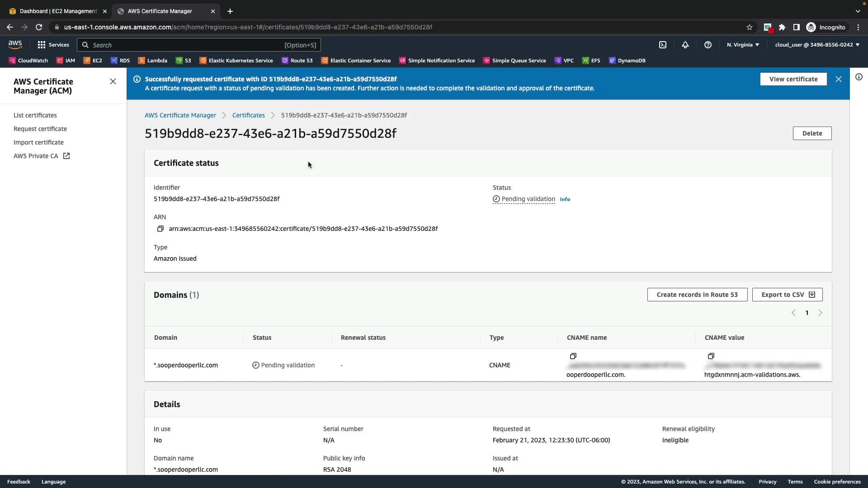Open the Services grid menu
868x488 pixels.
(x=53, y=45)
